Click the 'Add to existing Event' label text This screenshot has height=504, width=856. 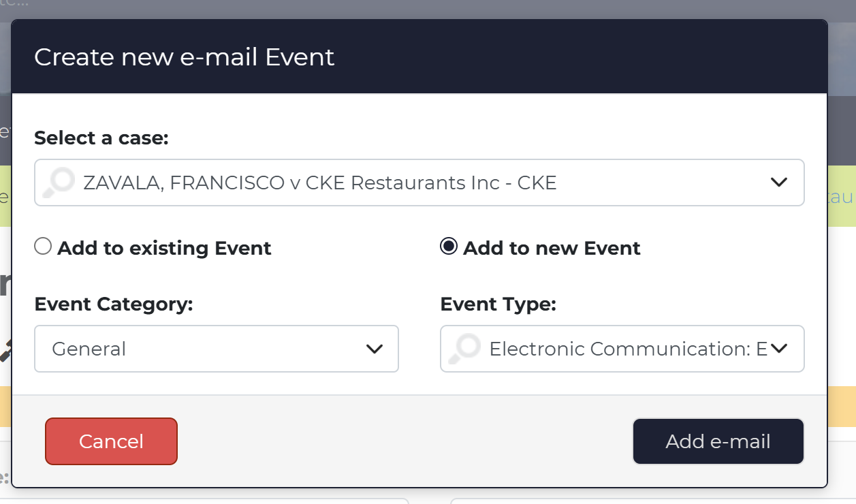[164, 248]
